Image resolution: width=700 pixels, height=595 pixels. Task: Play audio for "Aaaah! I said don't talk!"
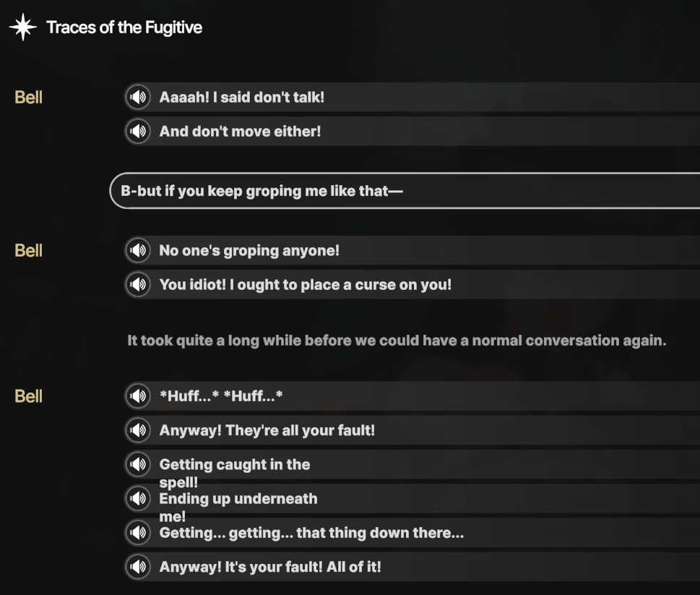click(x=137, y=97)
